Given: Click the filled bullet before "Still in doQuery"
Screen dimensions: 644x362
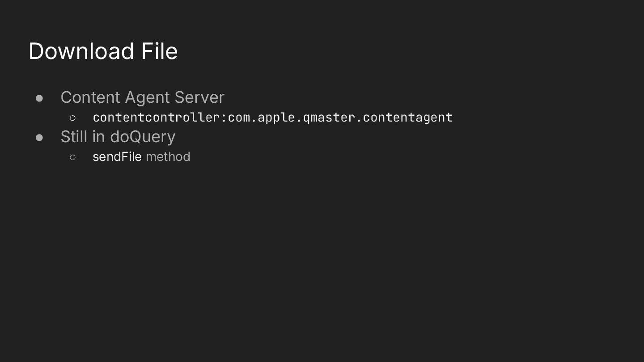Looking at the screenshot, I should point(39,137).
